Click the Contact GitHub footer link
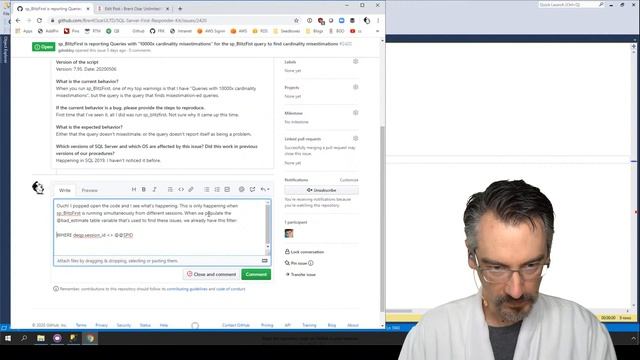The width and height of the screenshot is (640, 360). (236, 325)
